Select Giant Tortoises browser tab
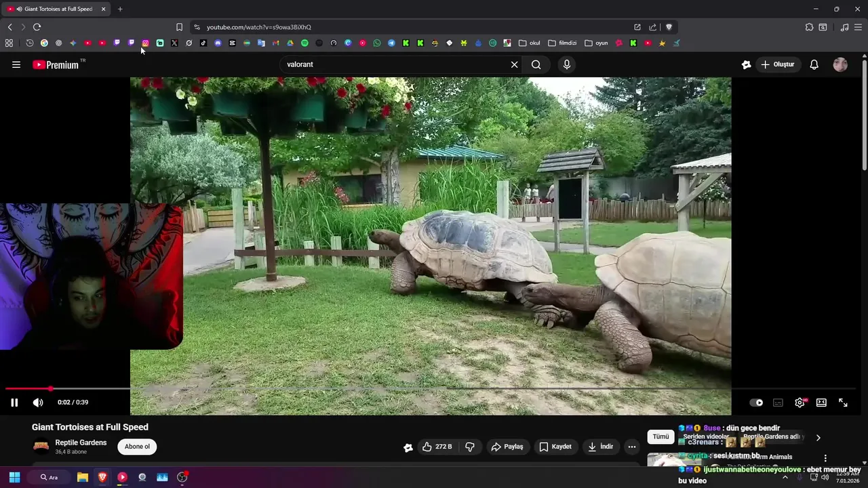This screenshot has width=868, height=488. (x=57, y=9)
